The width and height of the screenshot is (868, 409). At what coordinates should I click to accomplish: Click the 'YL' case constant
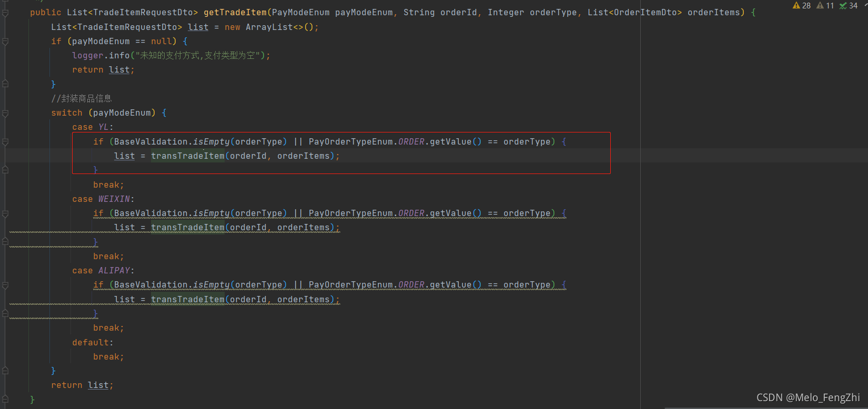click(104, 127)
